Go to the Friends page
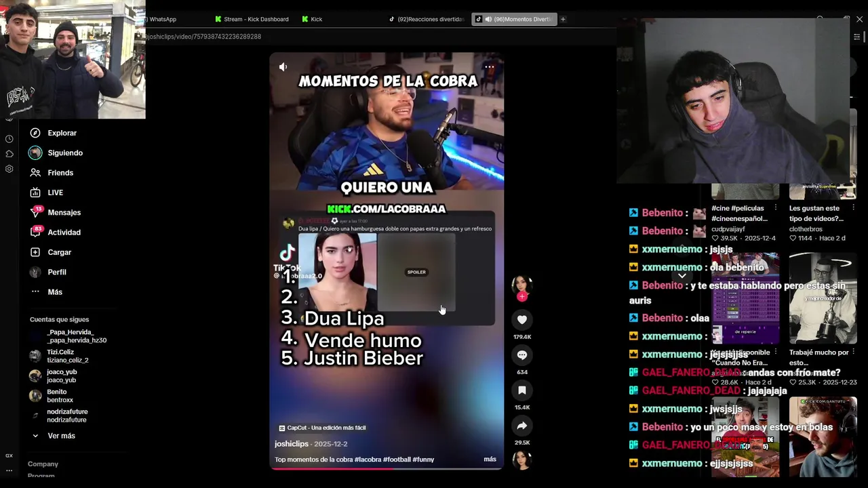The image size is (868, 488). 52,173
